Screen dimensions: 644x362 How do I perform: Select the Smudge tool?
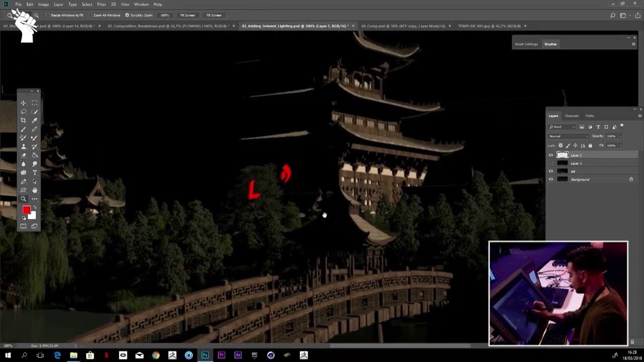coord(34,164)
